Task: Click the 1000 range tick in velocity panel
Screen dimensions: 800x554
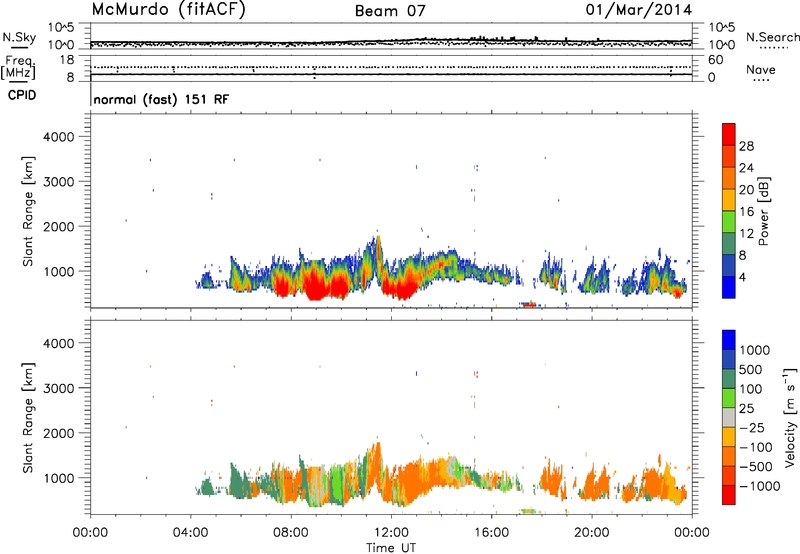Action: [59, 478]
